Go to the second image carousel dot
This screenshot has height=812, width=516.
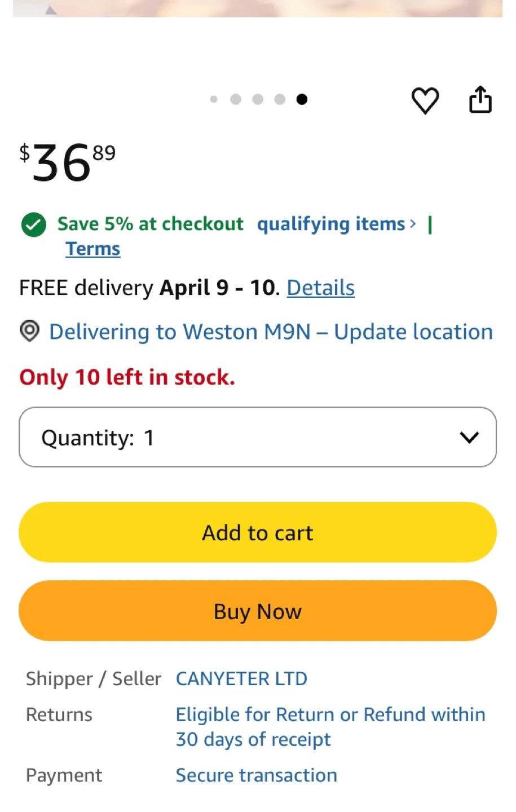tap(236, 99)
